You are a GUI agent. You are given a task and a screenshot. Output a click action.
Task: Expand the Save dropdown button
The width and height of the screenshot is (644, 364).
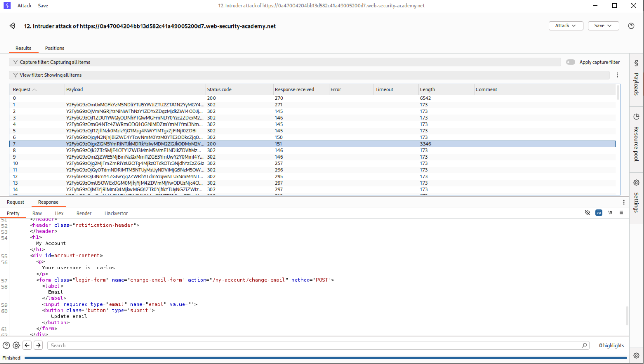[603, 26]
